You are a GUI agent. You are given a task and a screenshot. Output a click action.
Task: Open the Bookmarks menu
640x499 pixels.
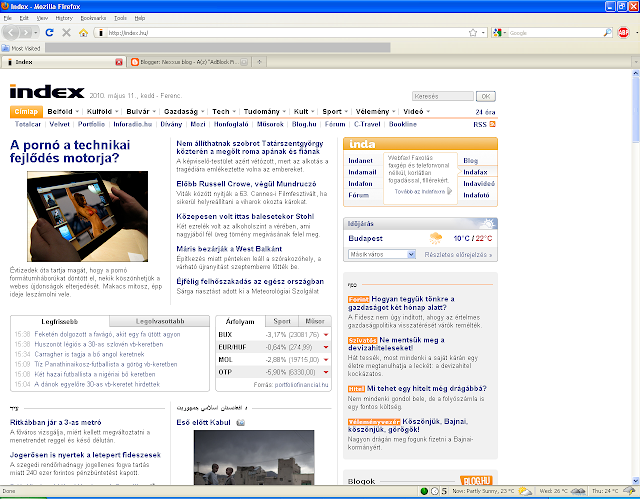pos(93,18)
